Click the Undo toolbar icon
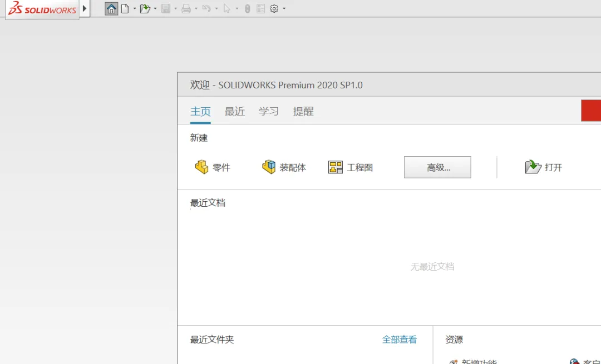Screen dimensions: 601x364 click(206, 8)
